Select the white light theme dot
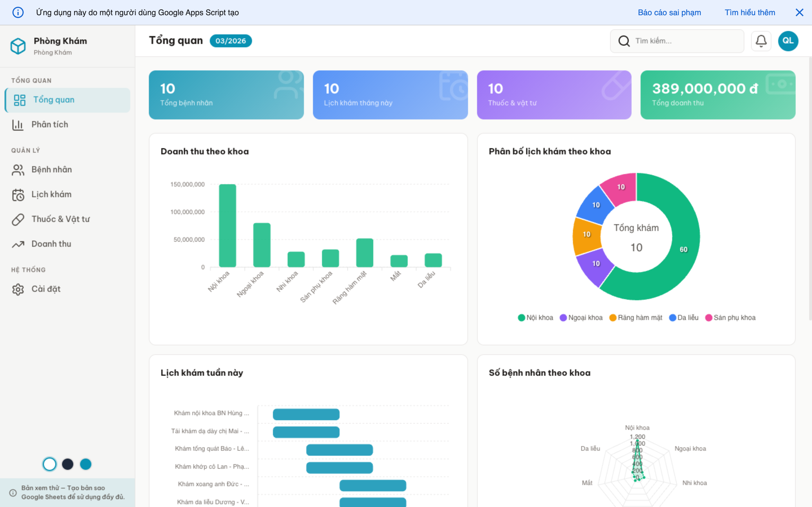 [x=50, y=464]
